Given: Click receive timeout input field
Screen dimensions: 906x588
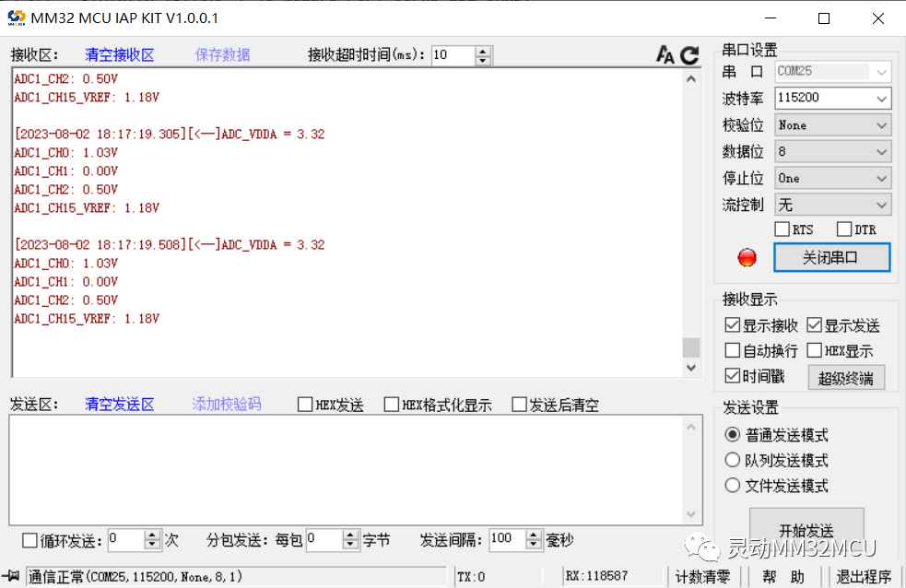Looking at the screenshot, I should pyautogui.click(x=453, y=55).
